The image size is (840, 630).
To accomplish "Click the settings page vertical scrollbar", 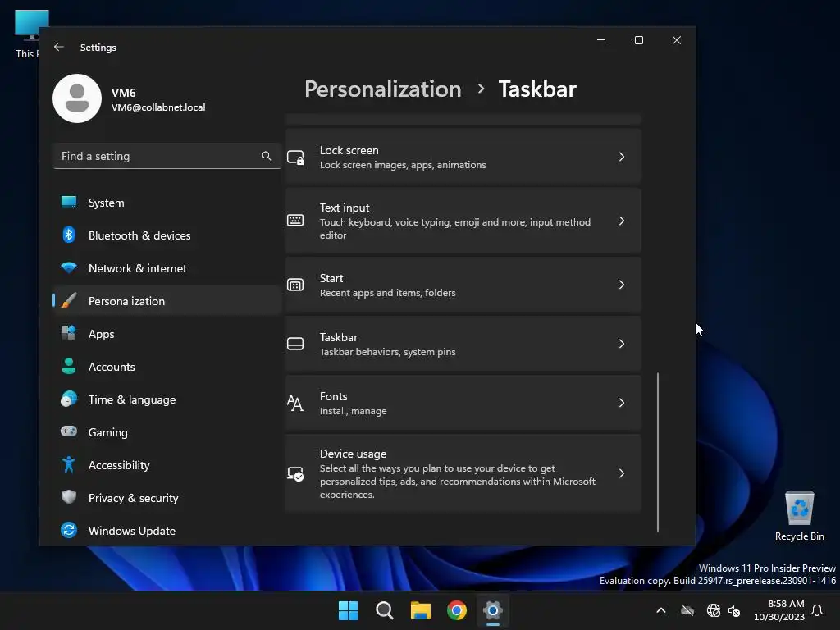I will tap(657, 452).
